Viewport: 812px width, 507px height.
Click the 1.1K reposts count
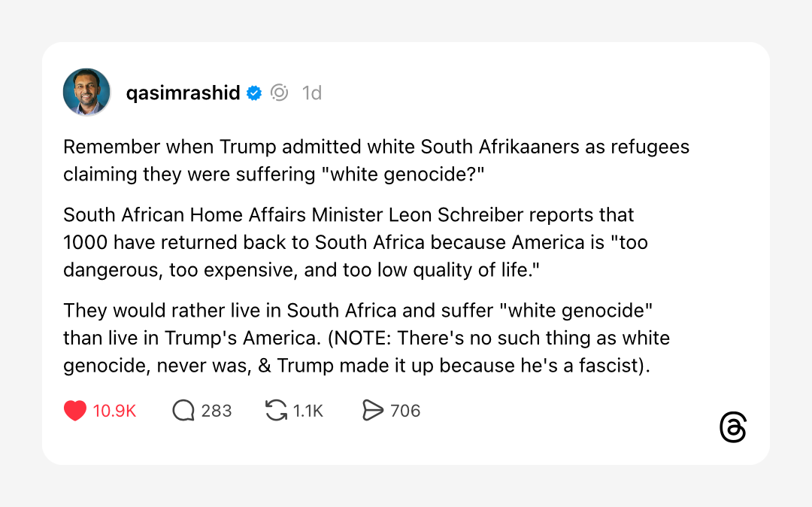[308, 411]
